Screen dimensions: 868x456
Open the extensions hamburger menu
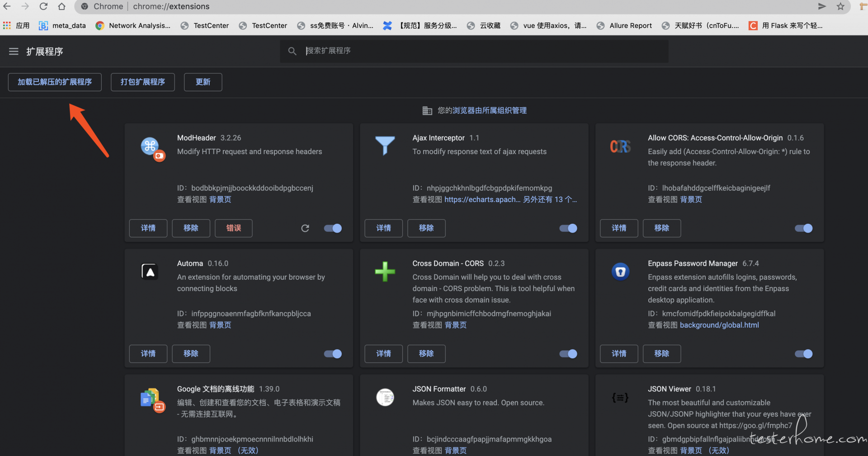click(14, 52)
